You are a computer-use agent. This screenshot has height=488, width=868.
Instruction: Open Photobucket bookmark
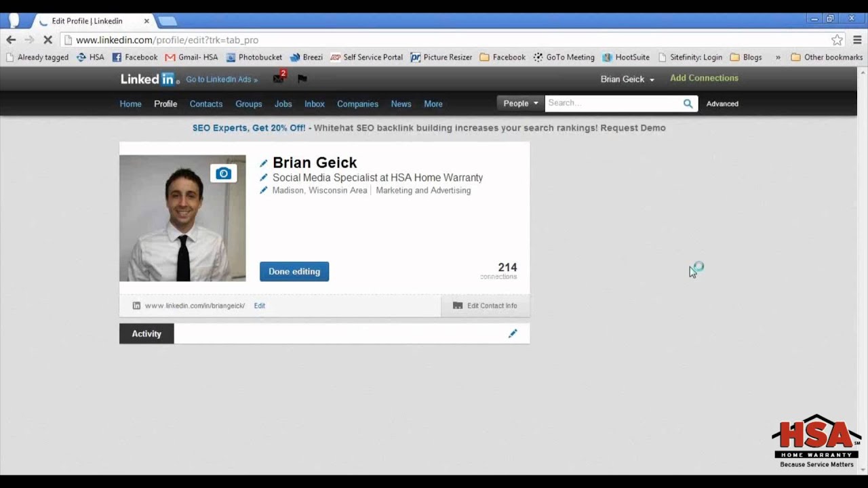click(254, 58)
